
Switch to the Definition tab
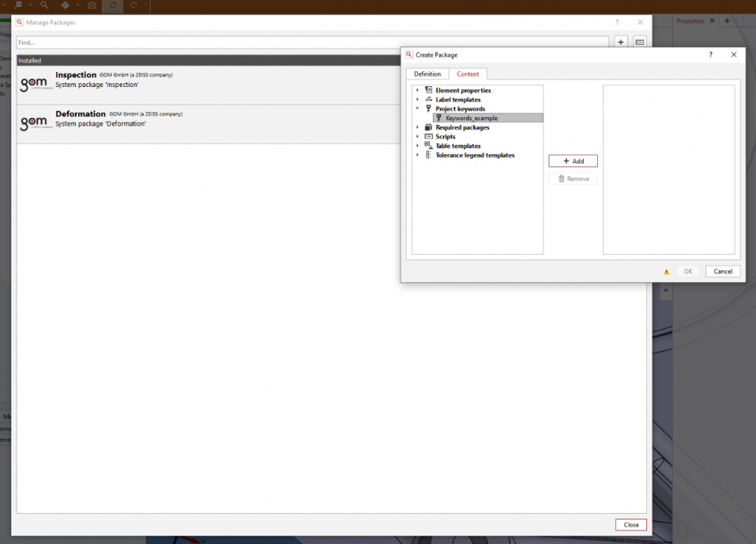coord(428,73)
